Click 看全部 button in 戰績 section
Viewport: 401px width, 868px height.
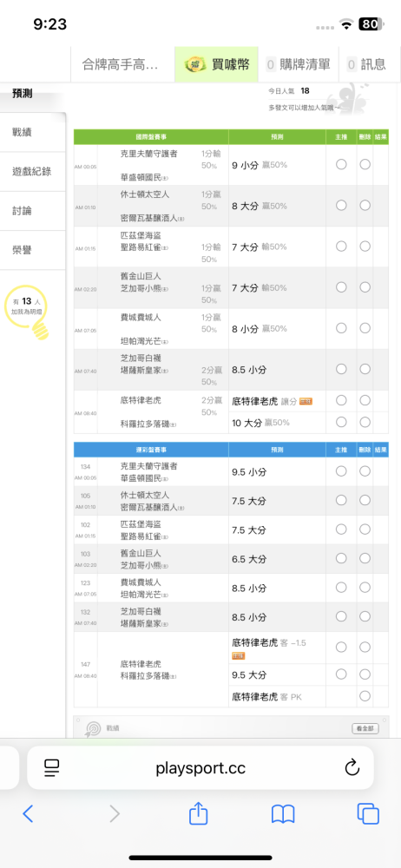(x=365, y=728)
